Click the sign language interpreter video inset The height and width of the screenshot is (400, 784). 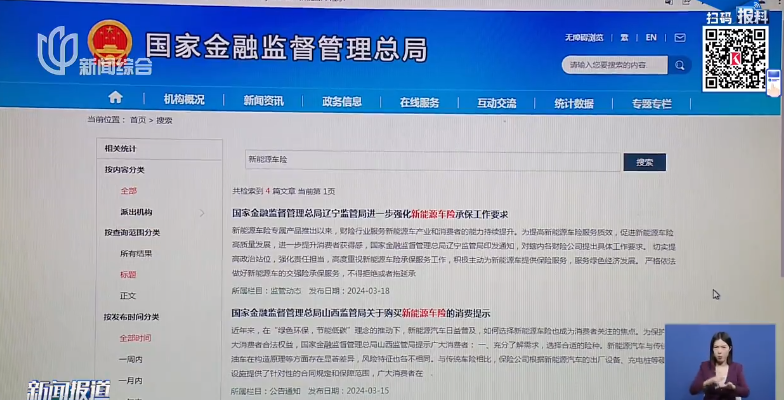point(720,362)
